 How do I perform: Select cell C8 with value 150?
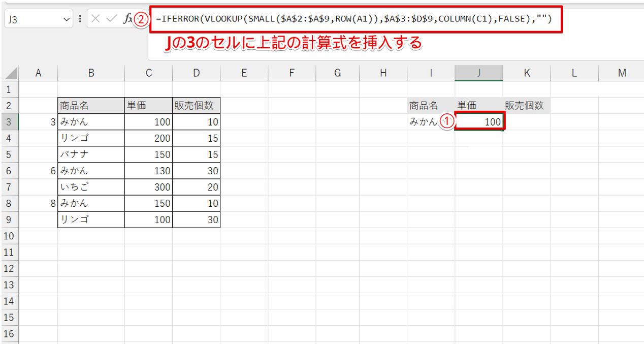pos(148,203)
